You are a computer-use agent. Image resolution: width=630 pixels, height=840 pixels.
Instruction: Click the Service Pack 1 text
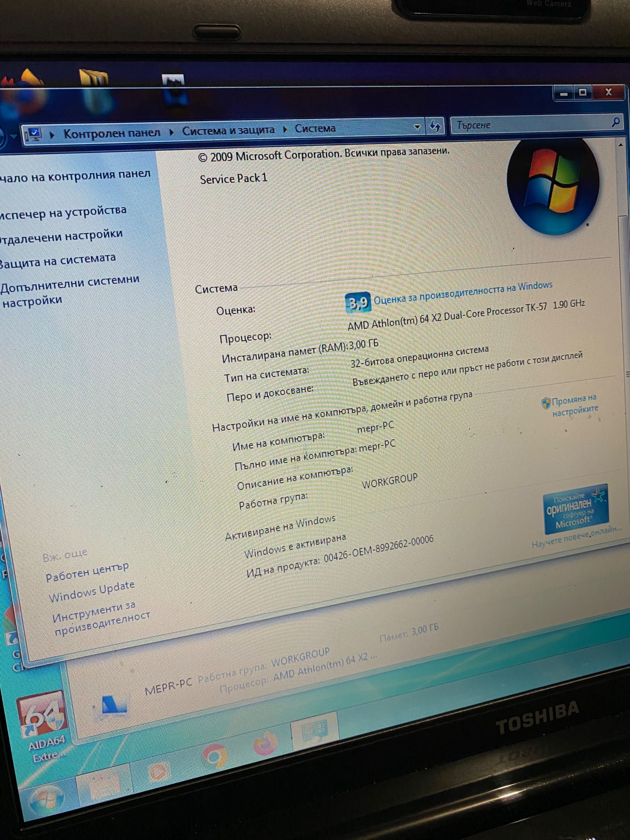pyautogui.click(x=233, y=179)
